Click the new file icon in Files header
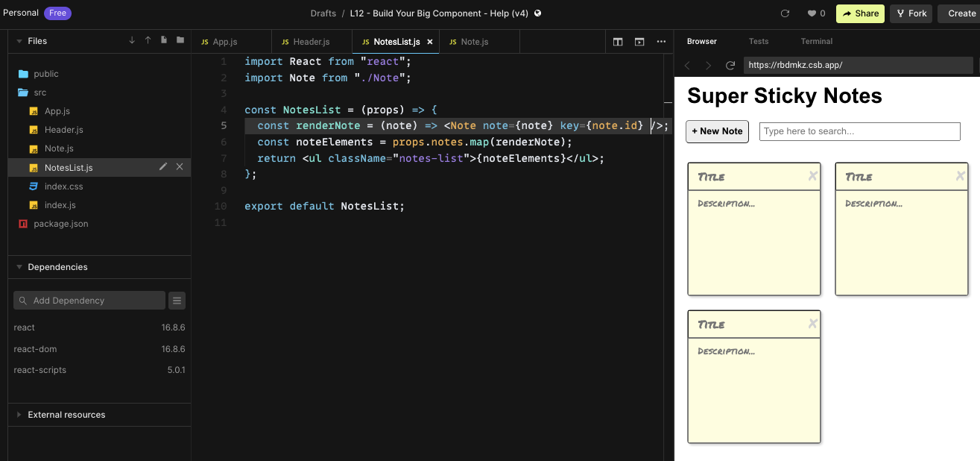 click(x=164, y=40)
